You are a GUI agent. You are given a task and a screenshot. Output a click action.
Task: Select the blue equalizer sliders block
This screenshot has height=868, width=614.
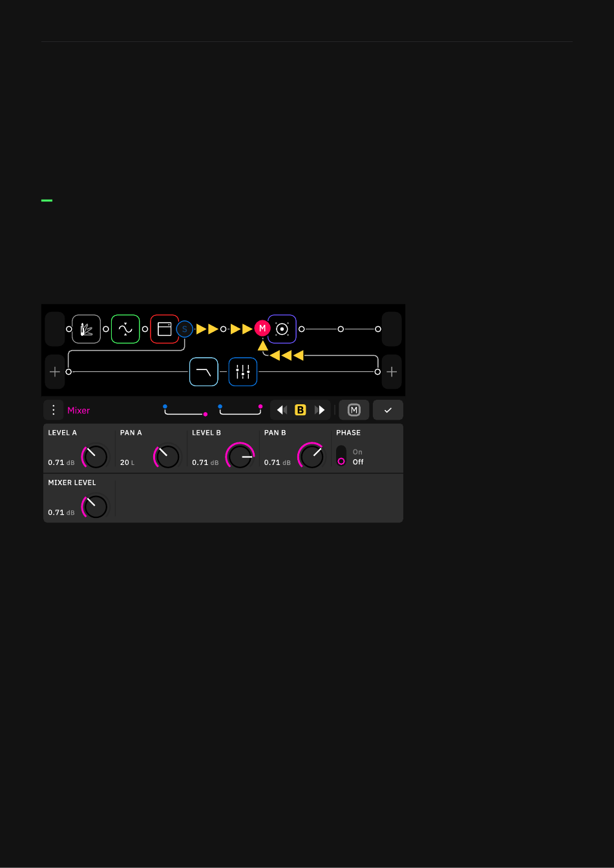tap(243, 372)
